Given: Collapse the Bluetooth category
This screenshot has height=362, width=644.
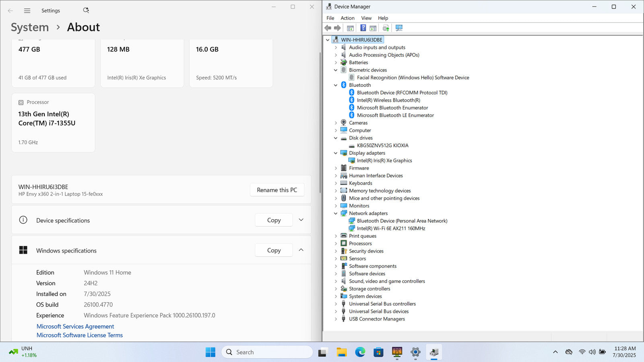Looking at the screenshot, I should pos(336,85).
